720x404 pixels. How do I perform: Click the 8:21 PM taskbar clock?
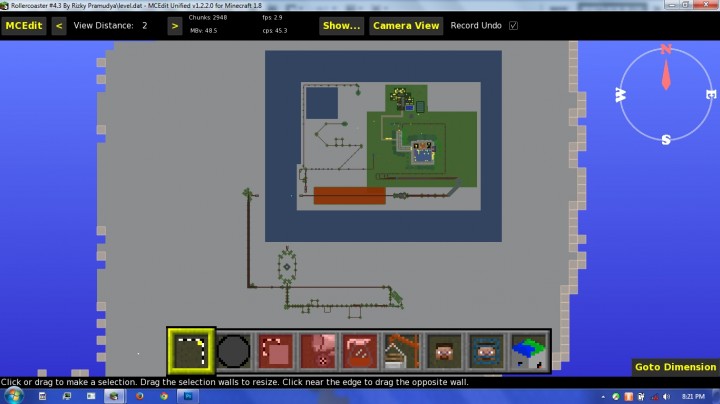(x=693, y=397)
